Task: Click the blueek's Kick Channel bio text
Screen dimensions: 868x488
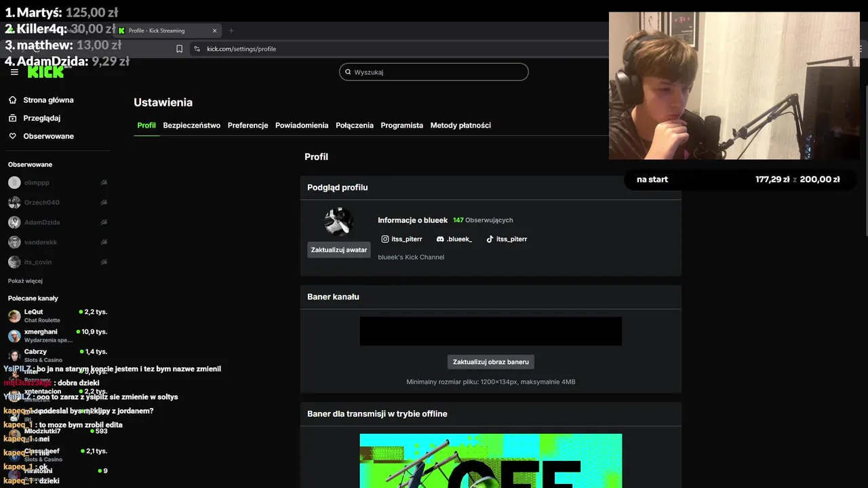Action: click(x=411, y=258)
